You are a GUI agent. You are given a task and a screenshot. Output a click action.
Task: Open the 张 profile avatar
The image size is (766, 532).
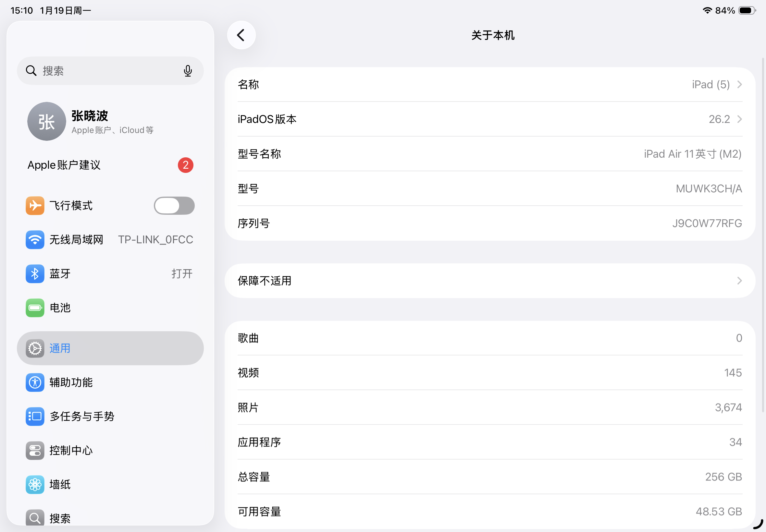pos(47,121)
